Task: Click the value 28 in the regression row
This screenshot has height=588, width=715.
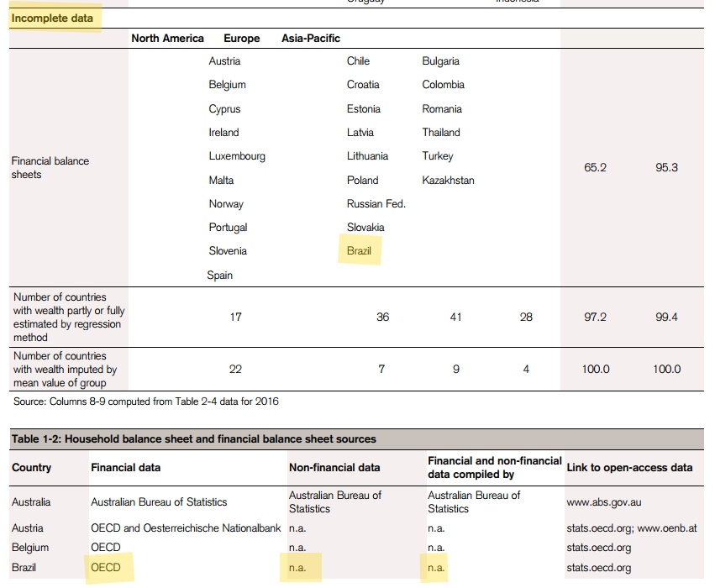Action: 526,317
